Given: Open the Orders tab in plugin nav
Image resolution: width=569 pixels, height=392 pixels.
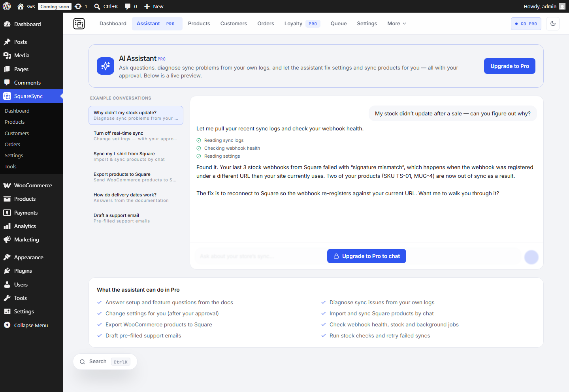Looking at the screenshot, I should [x=266, y=24].
